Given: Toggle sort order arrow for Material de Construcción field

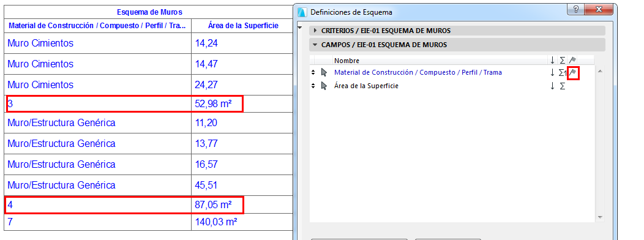Looking at the screenshot, I should click(552, 73).
